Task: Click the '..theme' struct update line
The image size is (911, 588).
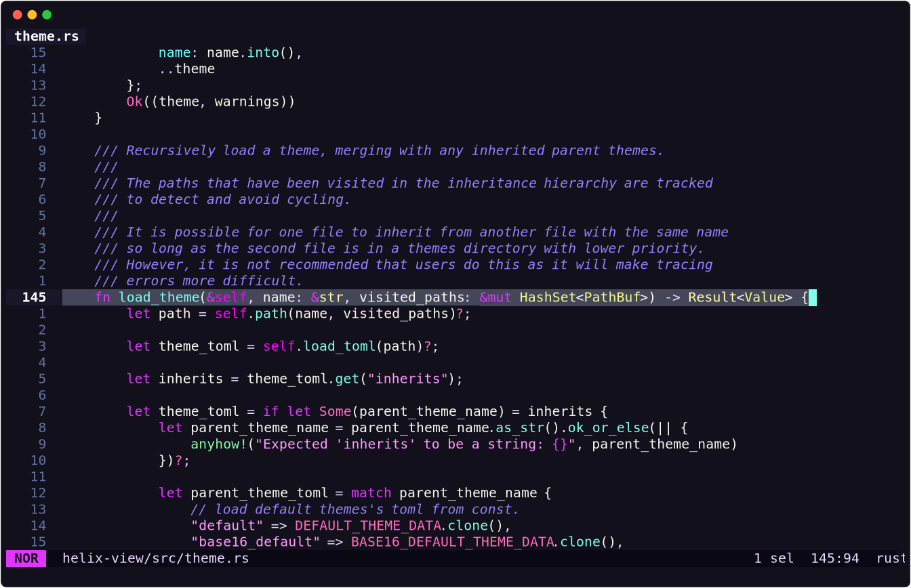Action: (x=187, y=69)
